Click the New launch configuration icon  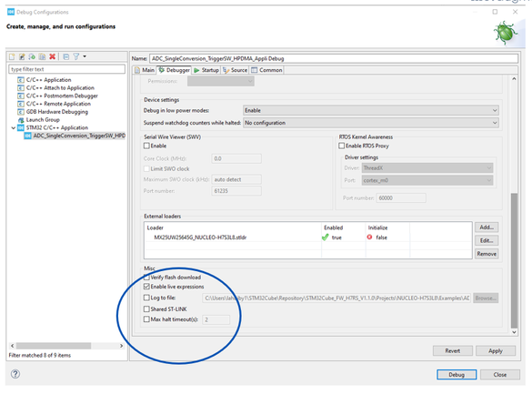[12, 56]
